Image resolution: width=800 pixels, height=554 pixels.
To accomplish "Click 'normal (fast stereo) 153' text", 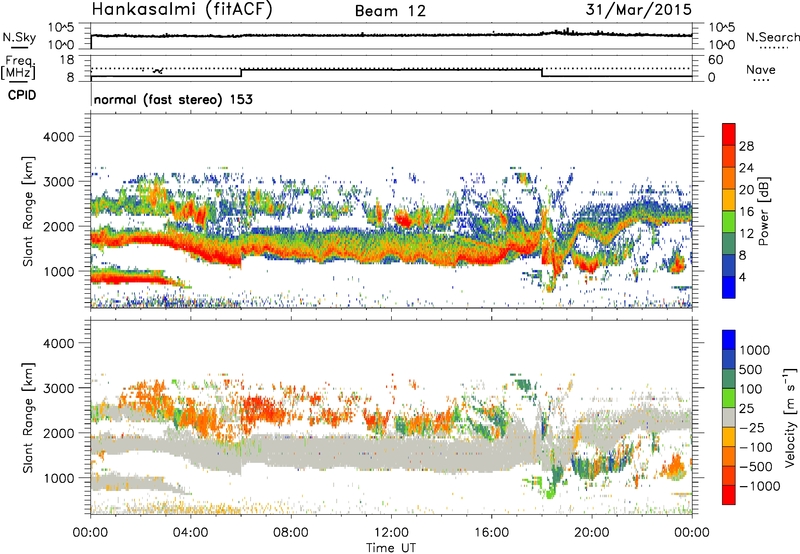I will click(x=173, y=99).
